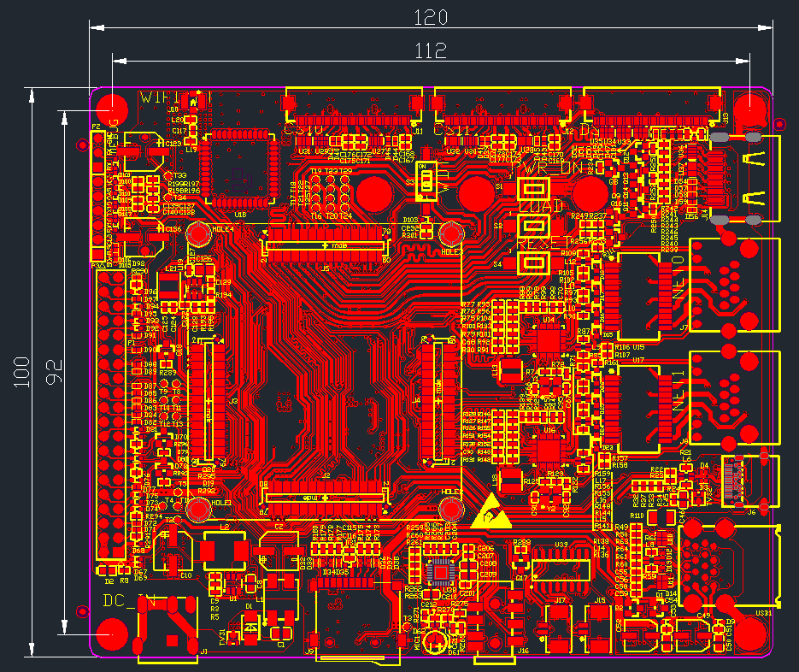Select the J6 micro USB connector
This screenshot has height=672, width=799.
(x=749, y=480)
